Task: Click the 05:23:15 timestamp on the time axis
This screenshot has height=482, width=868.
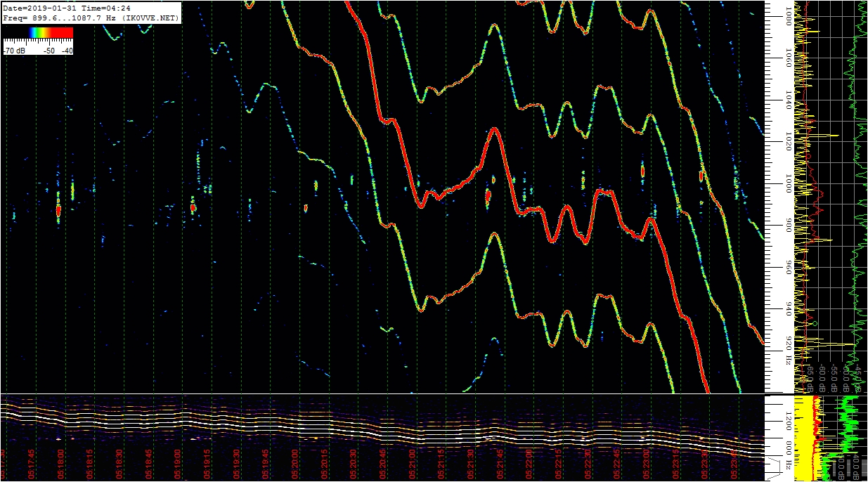Action: click(677, 464)
